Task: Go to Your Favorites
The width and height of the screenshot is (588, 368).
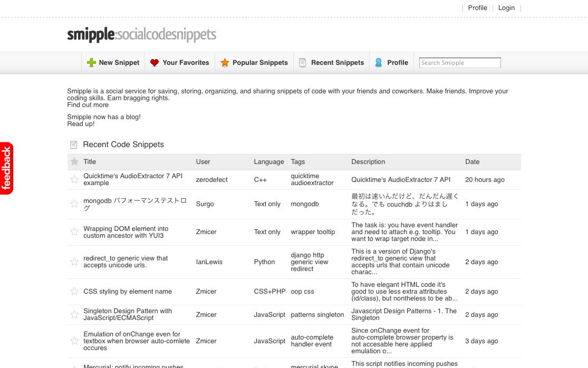Action: point(180,63)
